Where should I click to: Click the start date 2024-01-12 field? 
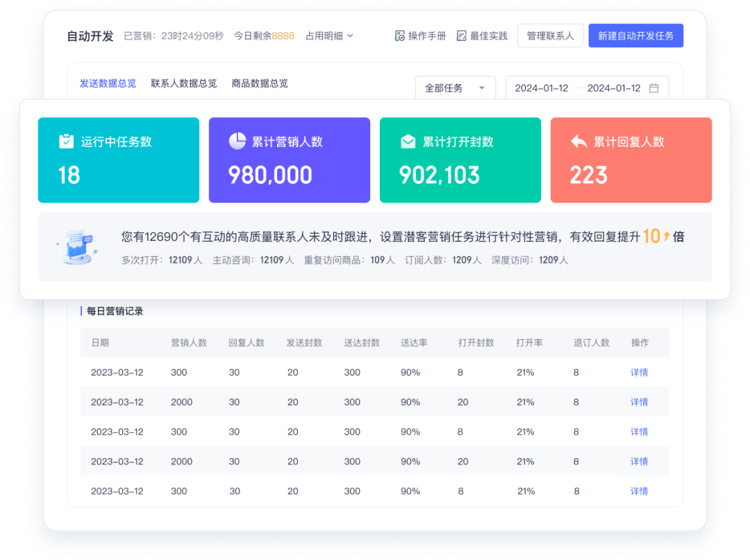pos(541,88)
